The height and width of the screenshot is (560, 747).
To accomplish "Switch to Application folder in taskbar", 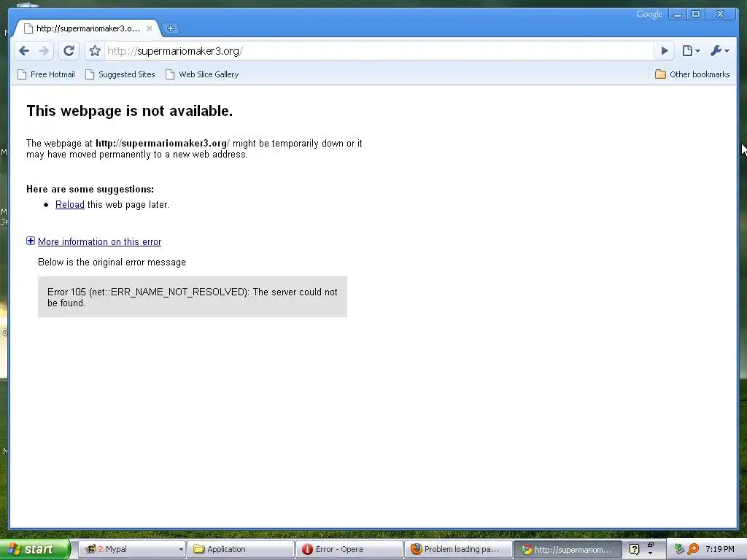I will (239, 550).
